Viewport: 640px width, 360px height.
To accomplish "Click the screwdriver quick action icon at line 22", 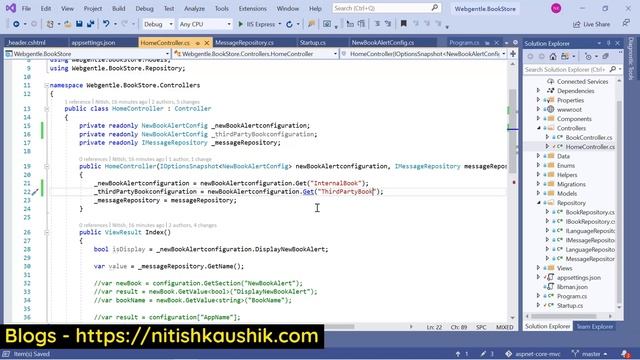I will [x=35, y=191].
